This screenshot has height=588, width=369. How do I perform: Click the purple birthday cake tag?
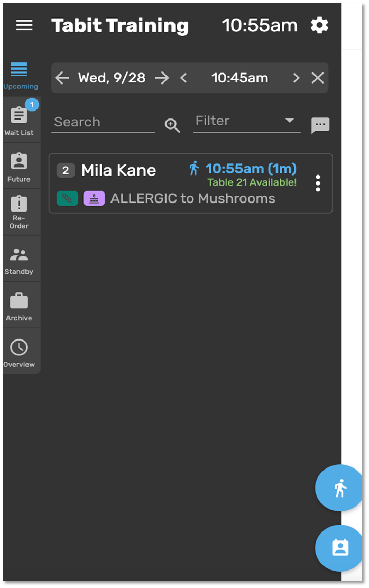click(x=94, y=198)
